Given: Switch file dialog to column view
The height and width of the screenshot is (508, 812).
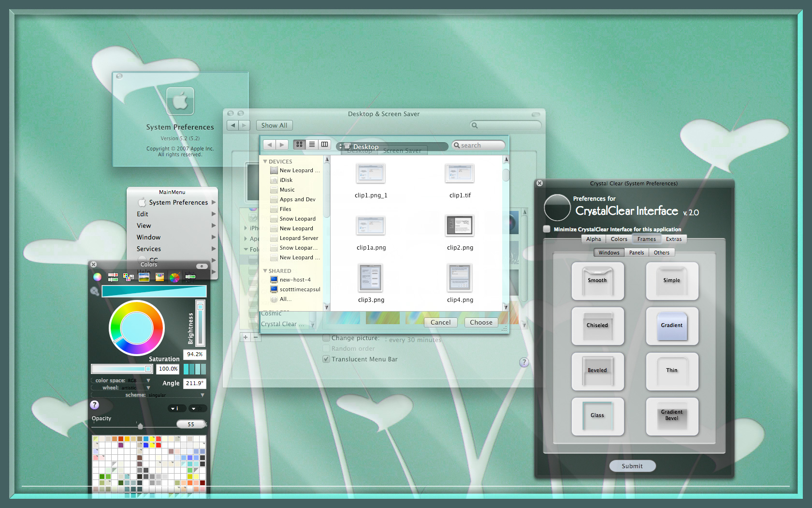Looking at the screenshot, I should coord(324,144).
